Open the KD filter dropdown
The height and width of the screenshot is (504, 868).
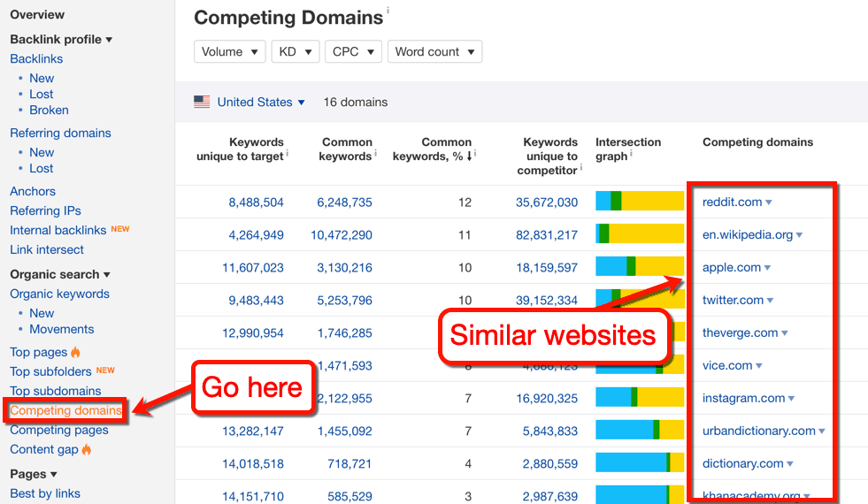click(x=295, y=51)
